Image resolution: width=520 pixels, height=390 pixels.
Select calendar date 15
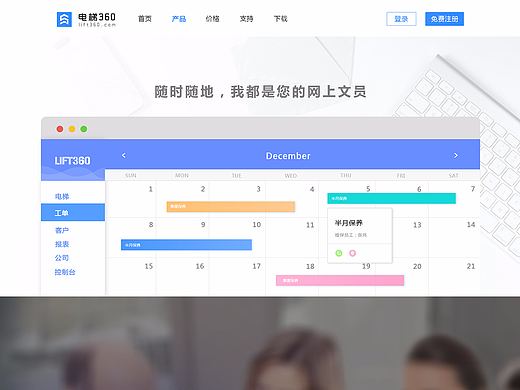pos(149,266)
